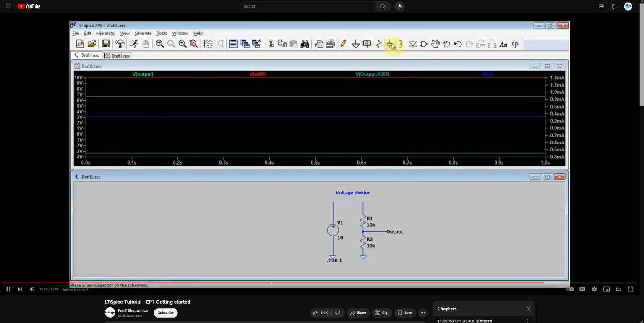The width and height of the screenshot is (644, 323).
Task: Tile windows using the tile icon
Action: point(234,44)
